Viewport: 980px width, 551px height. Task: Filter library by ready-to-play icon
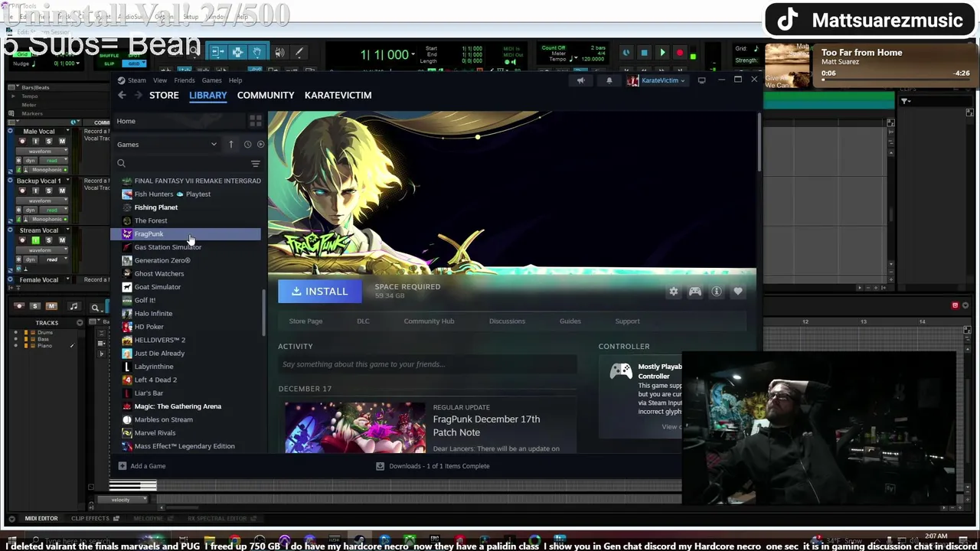pos(260,144)
